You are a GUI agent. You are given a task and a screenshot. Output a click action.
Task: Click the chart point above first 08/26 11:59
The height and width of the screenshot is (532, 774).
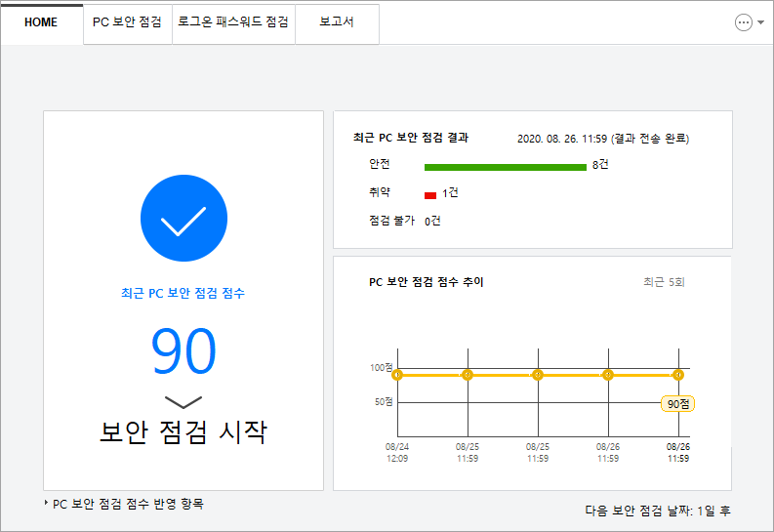click(608, 375)
